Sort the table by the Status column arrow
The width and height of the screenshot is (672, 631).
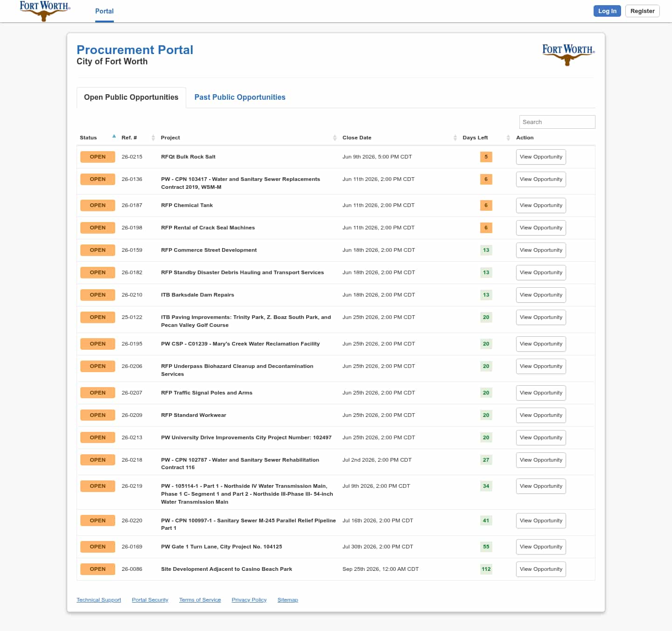(x=114, y=136)
